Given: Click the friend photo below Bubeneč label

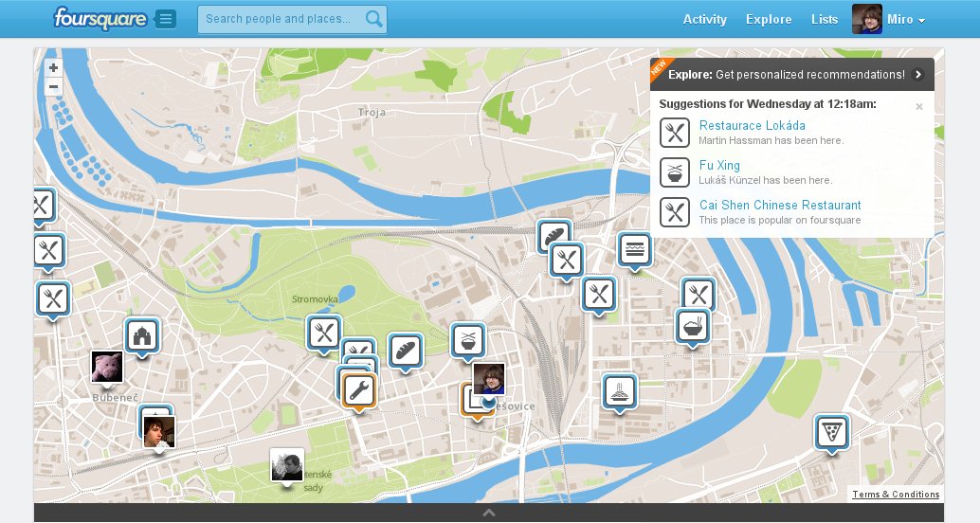Looking at the screenshot, I should pyautogui.click(x=158, y=432).
